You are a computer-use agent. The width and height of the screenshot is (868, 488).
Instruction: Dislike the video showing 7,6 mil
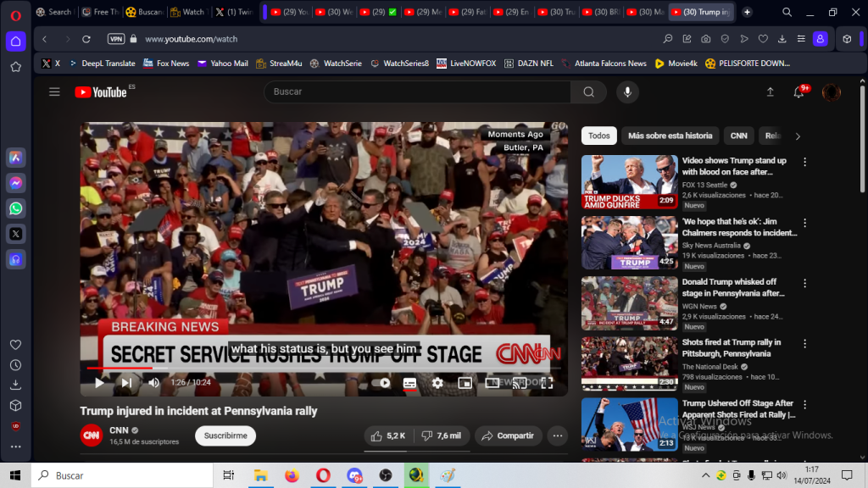[x=441, y=436]
